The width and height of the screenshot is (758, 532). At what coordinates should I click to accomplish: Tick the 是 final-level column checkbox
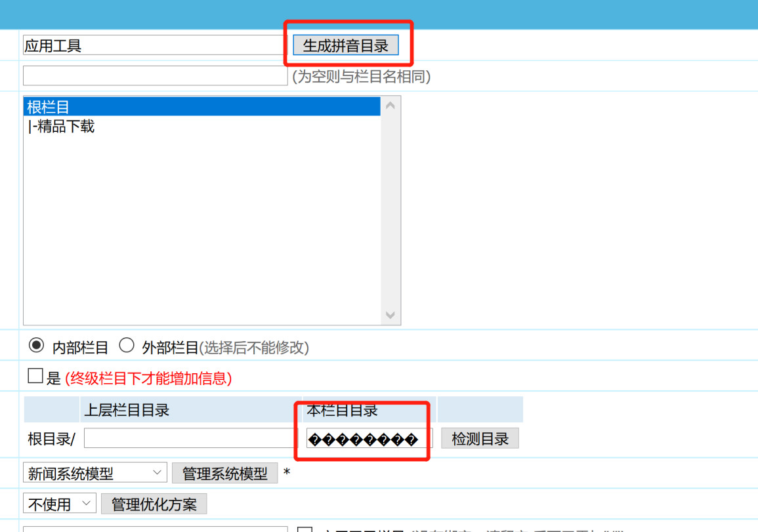[35, 376]
